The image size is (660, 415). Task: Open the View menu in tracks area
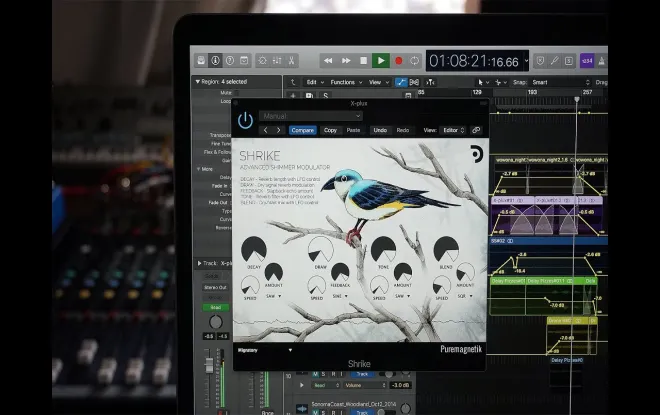[x=378, y=82]
